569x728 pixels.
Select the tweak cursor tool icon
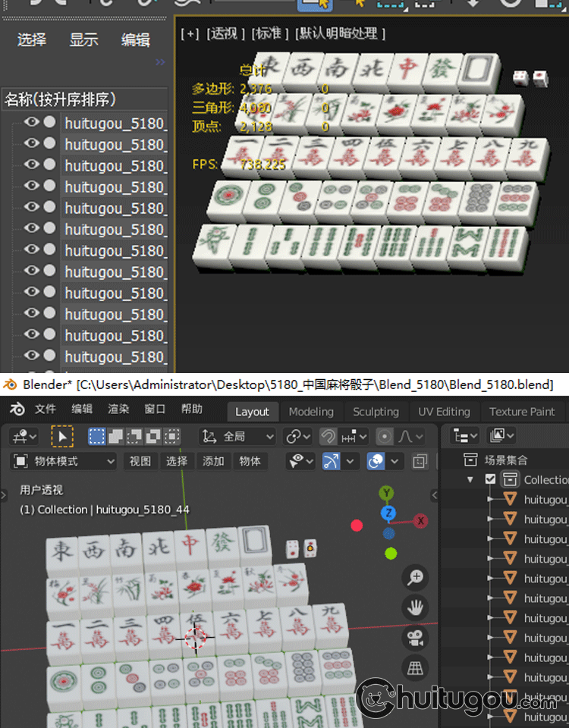click(x=61, y=436)
